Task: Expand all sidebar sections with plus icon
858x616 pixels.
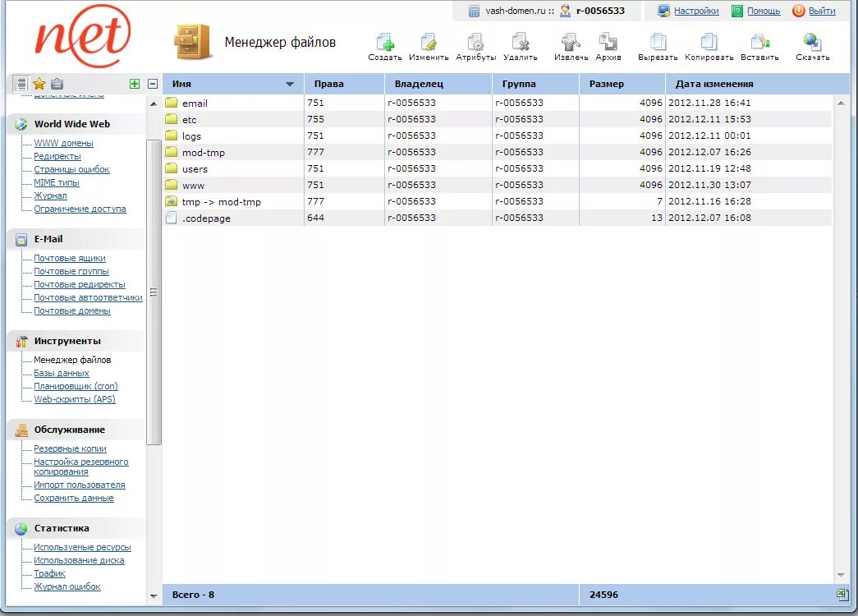Action: coord(135,84)
